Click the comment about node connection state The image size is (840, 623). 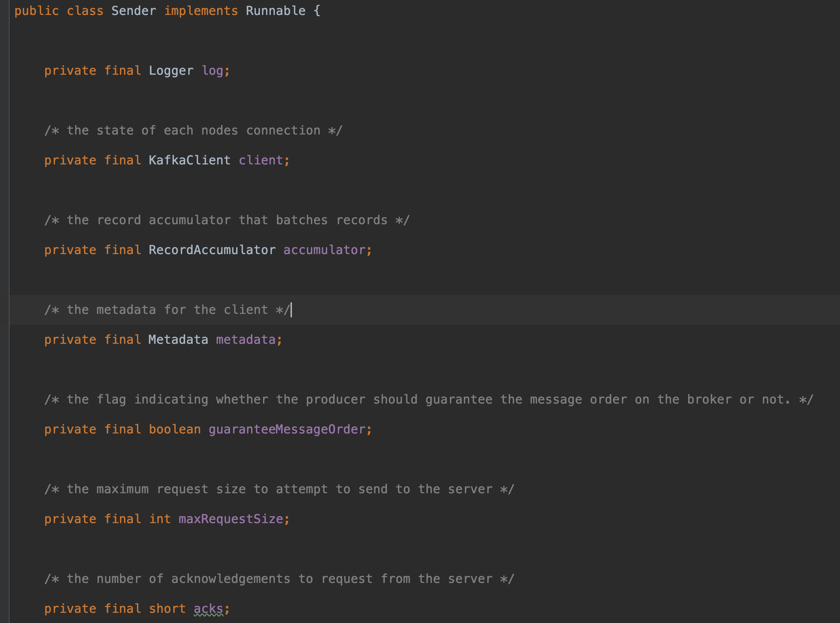click(192, 130)
